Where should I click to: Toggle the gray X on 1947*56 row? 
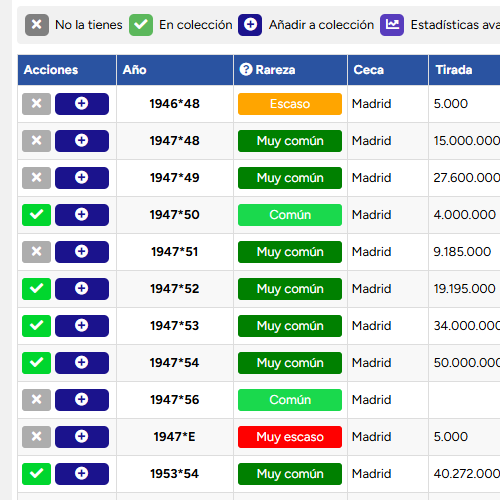click(x=36, y=400)
